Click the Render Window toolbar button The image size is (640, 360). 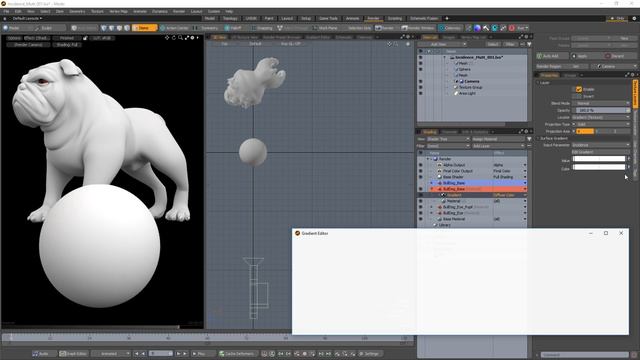tap(418, 28)
